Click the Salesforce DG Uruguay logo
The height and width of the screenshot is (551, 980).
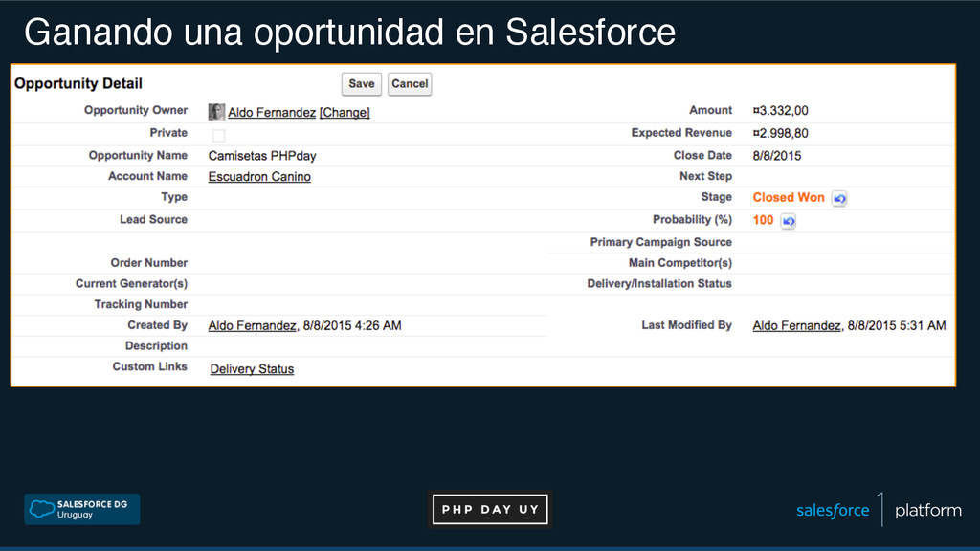click(82, 509)
